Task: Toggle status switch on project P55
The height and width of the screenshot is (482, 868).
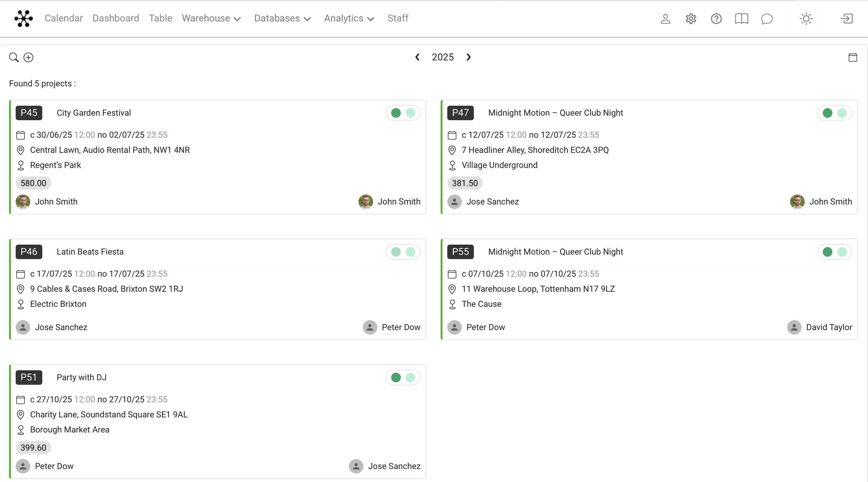Action: click(834, 252)
